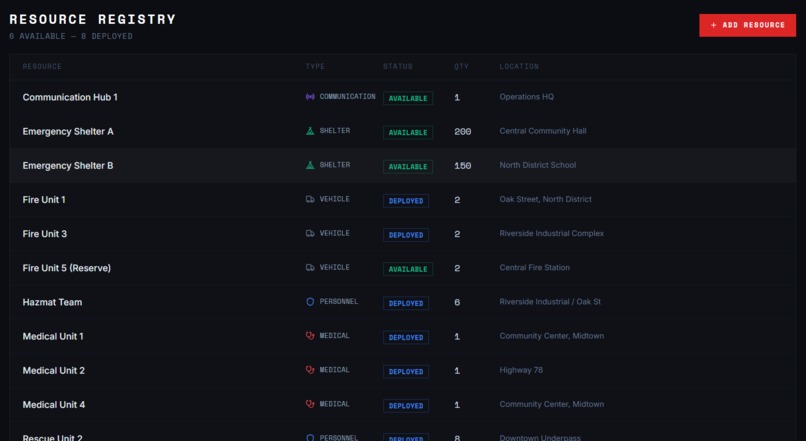Click the Qty column header
The width and height of the screenshot is (806, 441).
(x=462, y=66)
